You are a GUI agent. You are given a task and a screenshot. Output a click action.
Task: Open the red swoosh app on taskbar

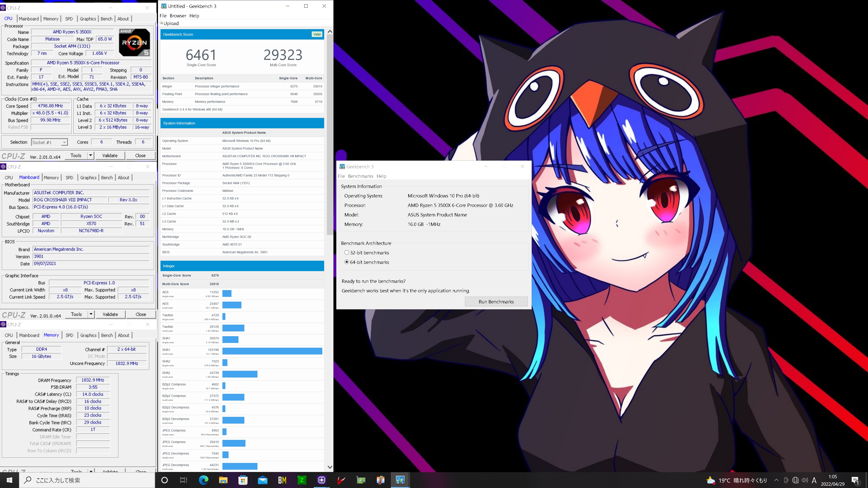341,480
